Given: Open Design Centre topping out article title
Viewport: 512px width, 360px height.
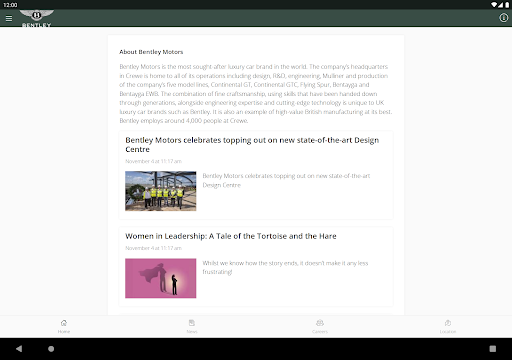Looking at the screenshot, I should [252, 145].
